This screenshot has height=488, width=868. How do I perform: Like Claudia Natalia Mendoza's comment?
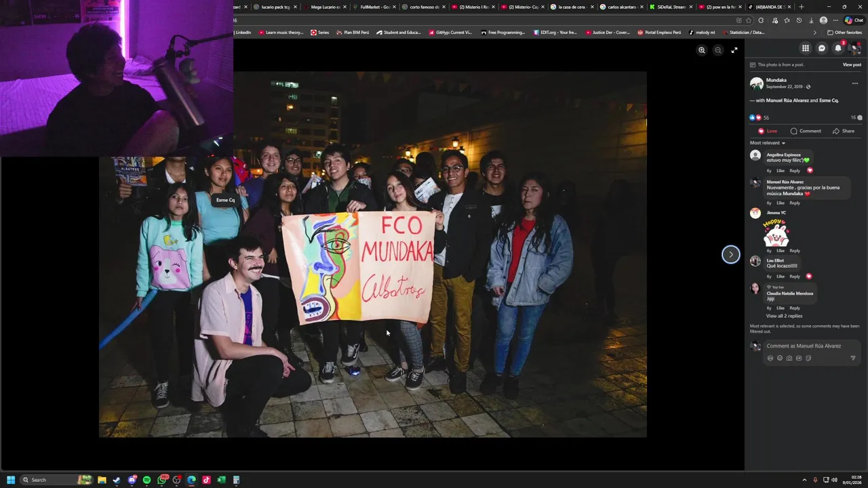pos(781,308)
